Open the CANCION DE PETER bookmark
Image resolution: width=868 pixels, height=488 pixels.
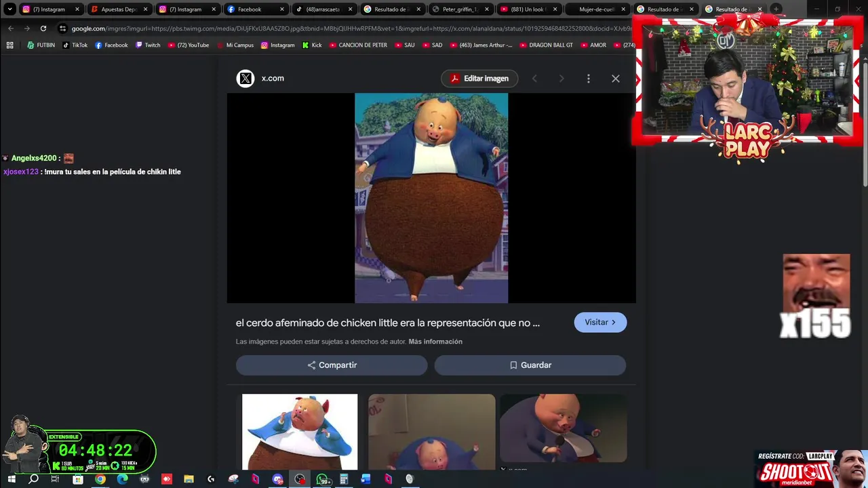tap(358, 45)
